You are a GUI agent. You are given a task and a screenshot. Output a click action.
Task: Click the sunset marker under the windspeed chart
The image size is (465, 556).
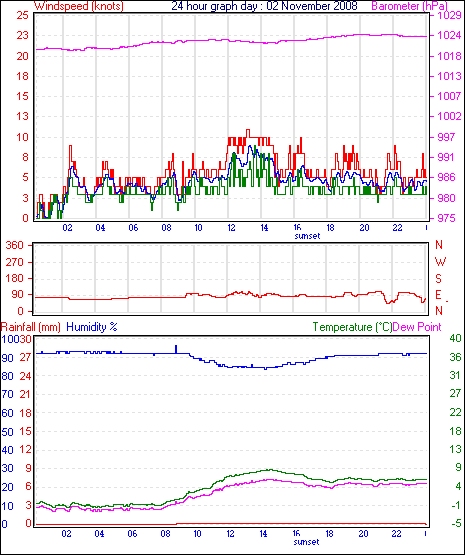[307, 236]
